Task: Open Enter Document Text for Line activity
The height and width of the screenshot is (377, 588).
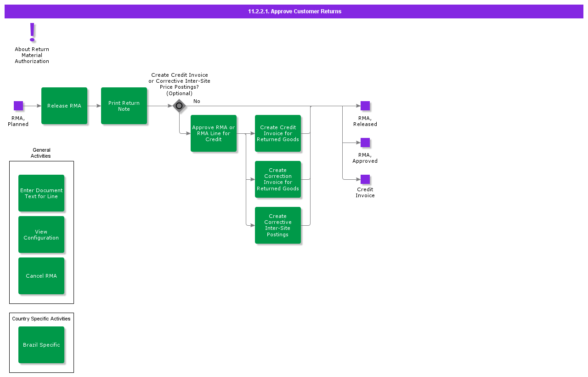Action: 41,193
